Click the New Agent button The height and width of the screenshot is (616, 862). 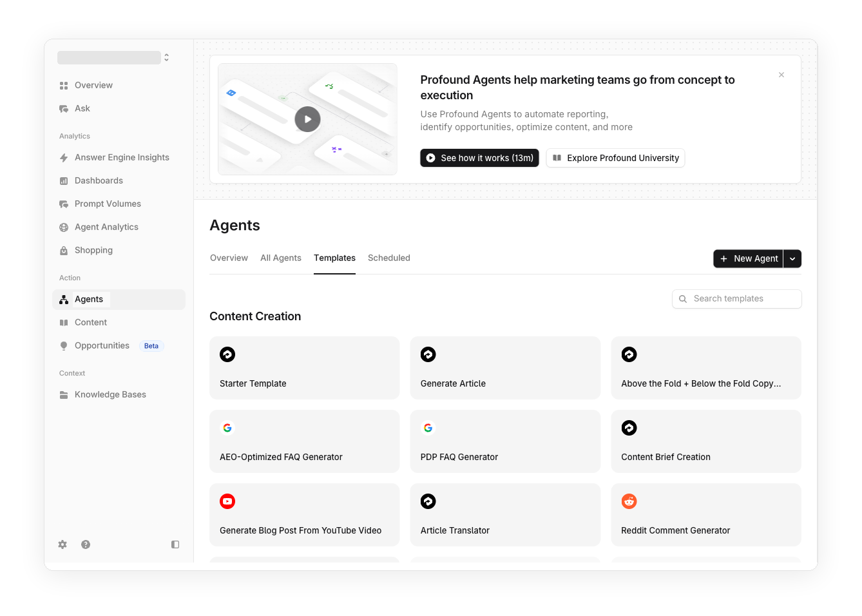[748, 258]
